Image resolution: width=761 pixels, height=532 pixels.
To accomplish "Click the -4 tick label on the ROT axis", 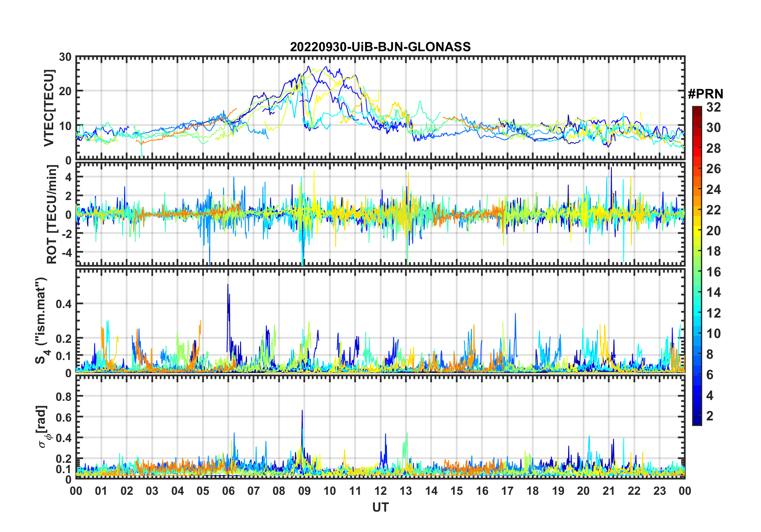I will point(66,252).
